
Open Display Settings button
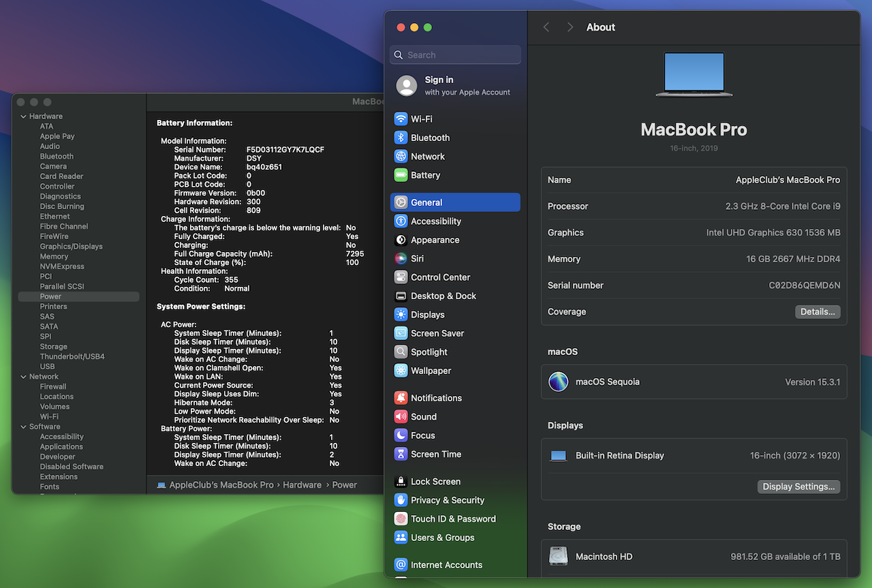(x=798, y=486)
